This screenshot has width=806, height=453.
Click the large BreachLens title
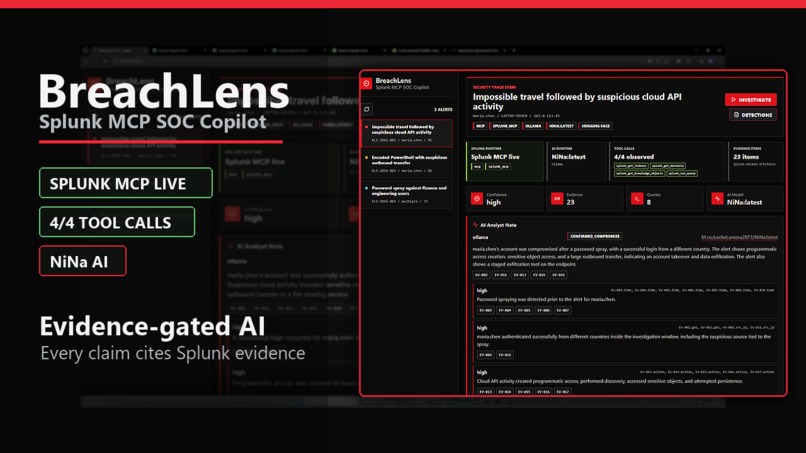(x=164, y=92)
